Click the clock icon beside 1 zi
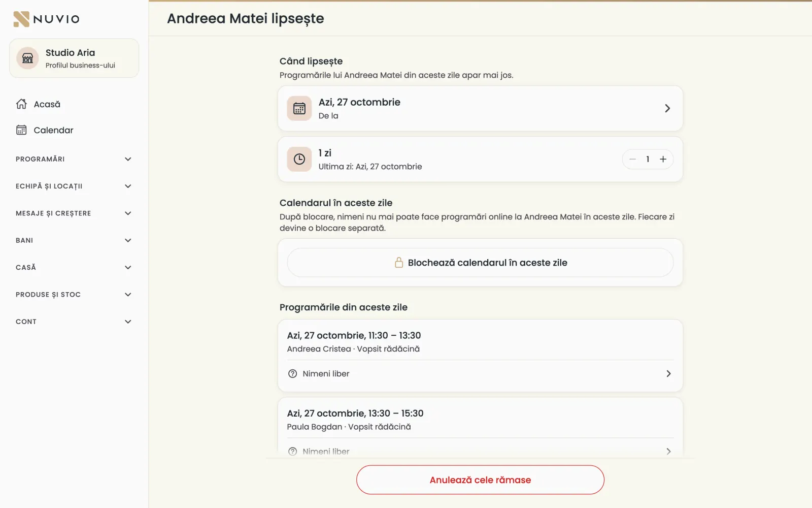This screenshot has height=508, width=812. click(299, 159)
